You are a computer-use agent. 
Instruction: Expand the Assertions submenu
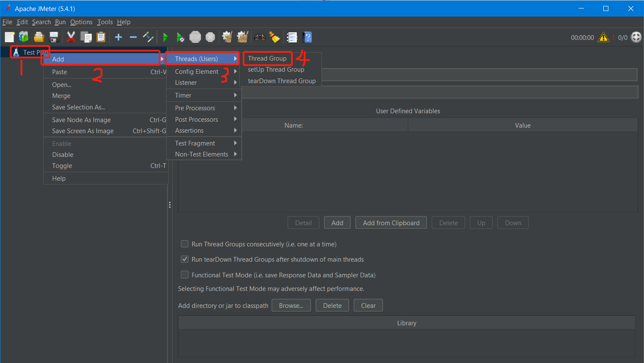(x=204, y=131)
